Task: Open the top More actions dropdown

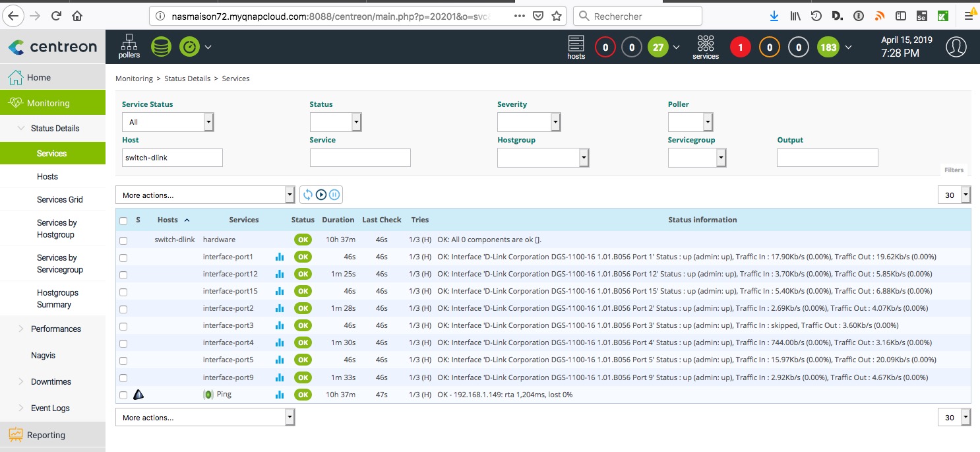Action: click(x=205, y=195)
